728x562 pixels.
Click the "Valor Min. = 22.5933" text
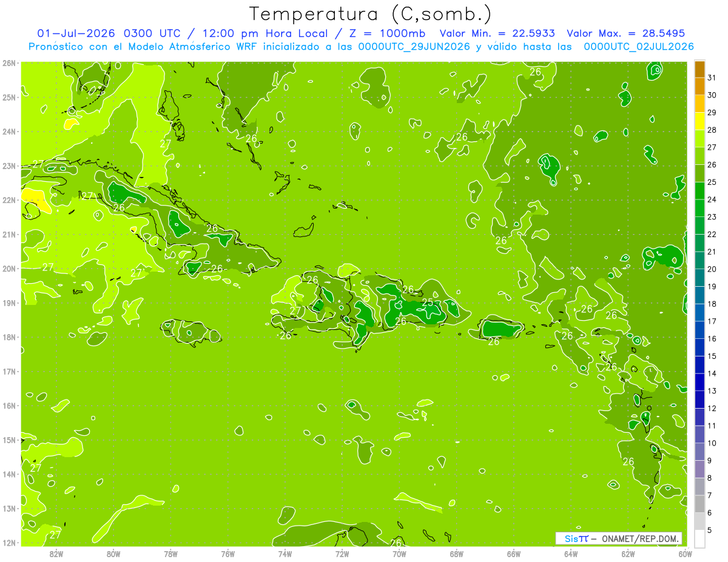tap(499, 33)
